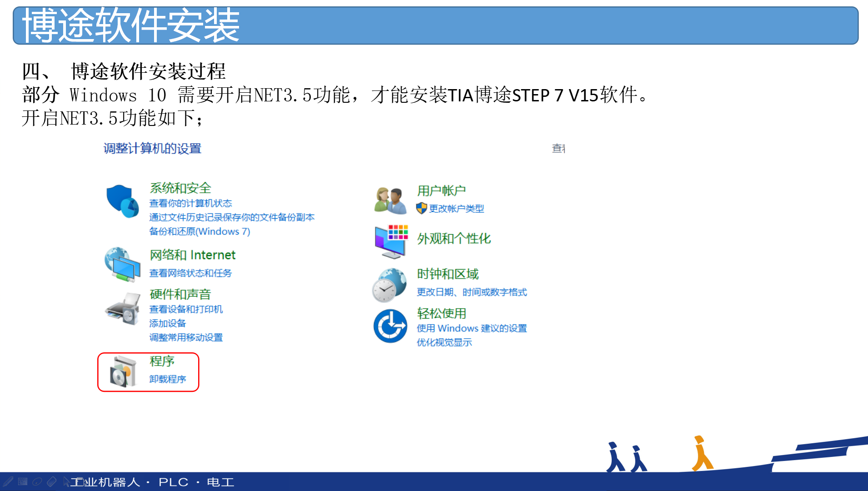The width and height of the screenshot is (868, 491).
Task: Click the 卸载程序 uninstall link
Action: 168,379
